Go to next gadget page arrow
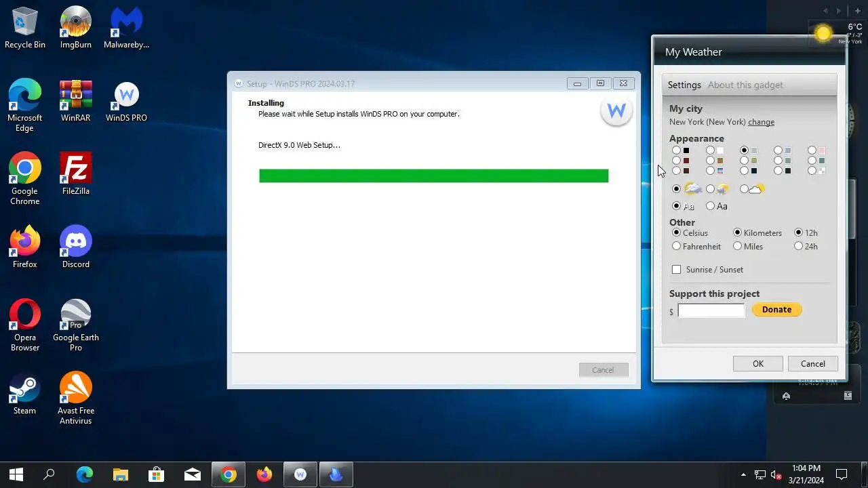868x488 pixels. pyautogui.click(x=839, y=11)
